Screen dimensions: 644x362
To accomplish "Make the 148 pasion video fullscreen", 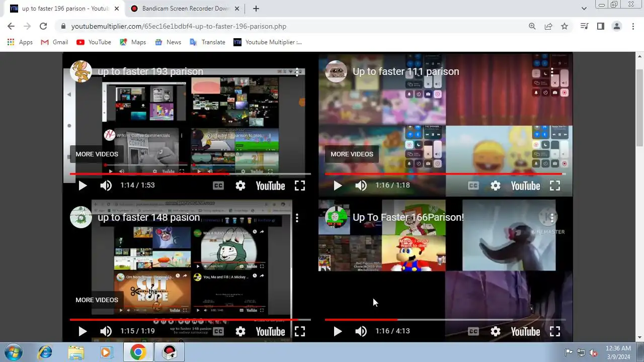I will point(300,331).
